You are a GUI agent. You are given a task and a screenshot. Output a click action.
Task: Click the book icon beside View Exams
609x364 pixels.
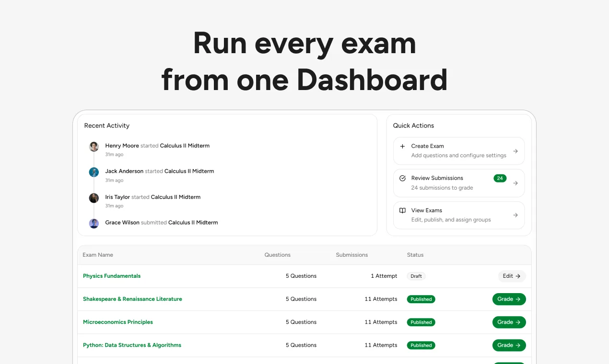point(402,210)
